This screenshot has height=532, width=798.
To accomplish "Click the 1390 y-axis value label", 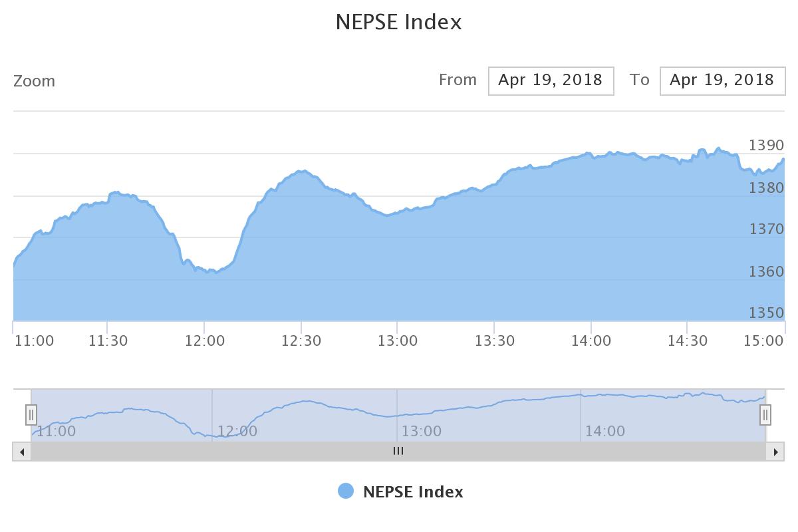I will [767, 145].
